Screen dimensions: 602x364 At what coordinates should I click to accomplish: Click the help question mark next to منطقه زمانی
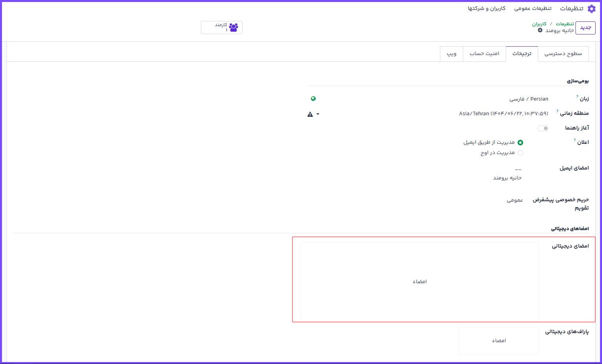coord(557,111)
